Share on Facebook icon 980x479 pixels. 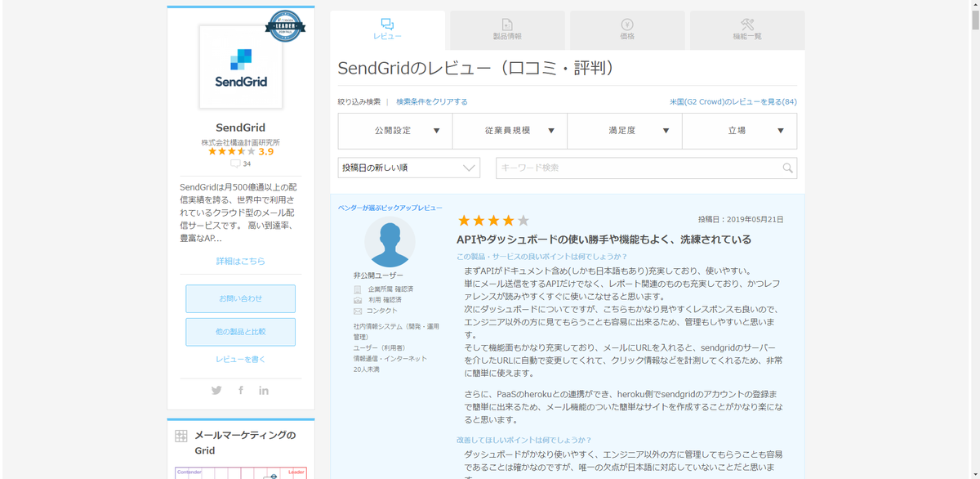coord(241,391)
